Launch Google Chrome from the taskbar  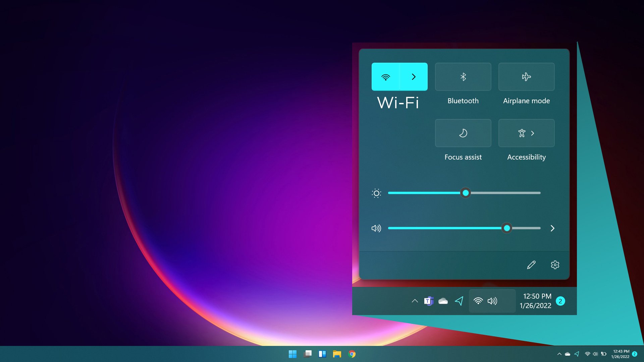point(352,354)
